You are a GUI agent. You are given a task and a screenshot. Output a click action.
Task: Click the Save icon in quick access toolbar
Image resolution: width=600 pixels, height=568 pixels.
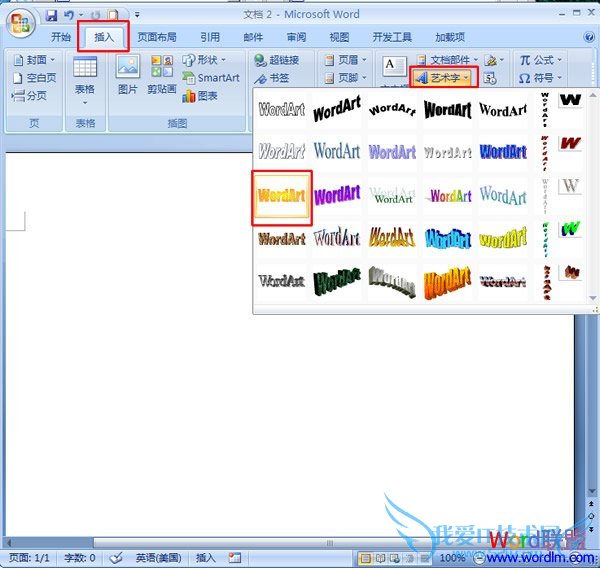tap(51, 15)
